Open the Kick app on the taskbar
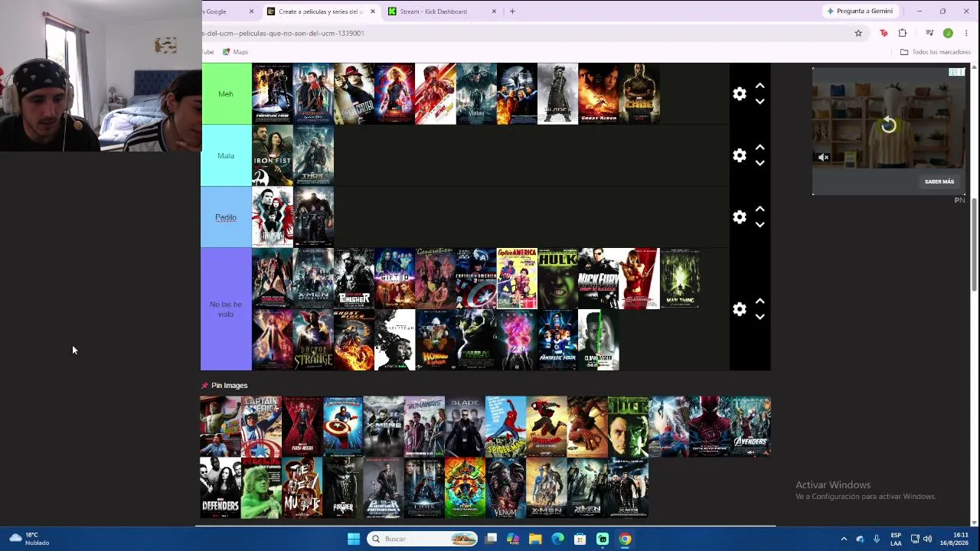Viewport: 980px width, 551px height. point(603,539)
